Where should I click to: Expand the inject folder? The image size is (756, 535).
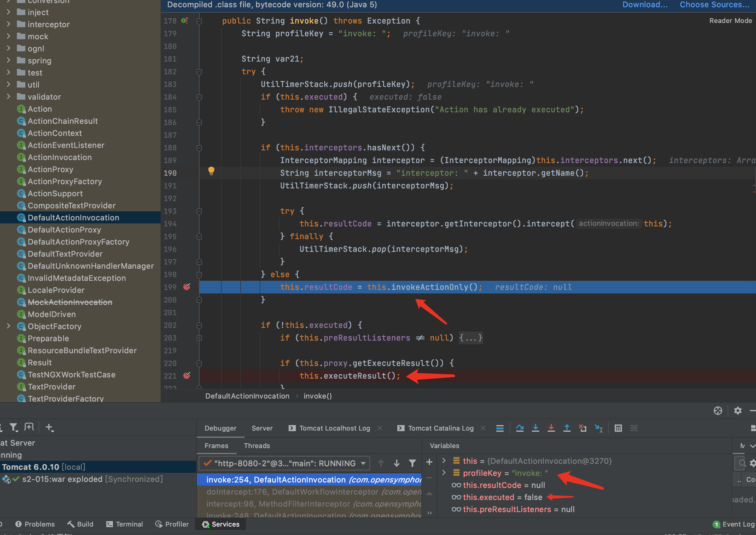8,12
